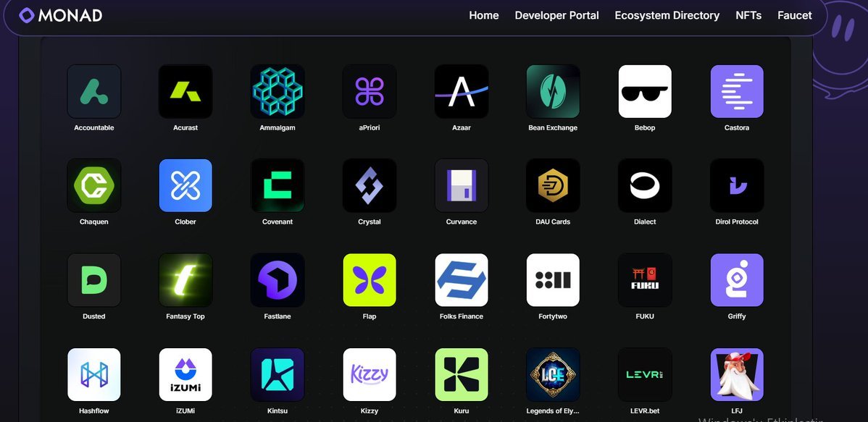Image resolution: width=868 pixels, height=422 pixels.
Task: Open the Legends of Ely icon
Action: point(553,374)
